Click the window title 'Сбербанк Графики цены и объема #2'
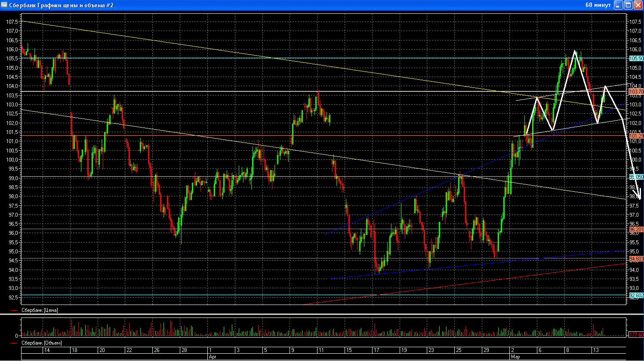This screenshot has width=644, height=361. pos(61,5)
